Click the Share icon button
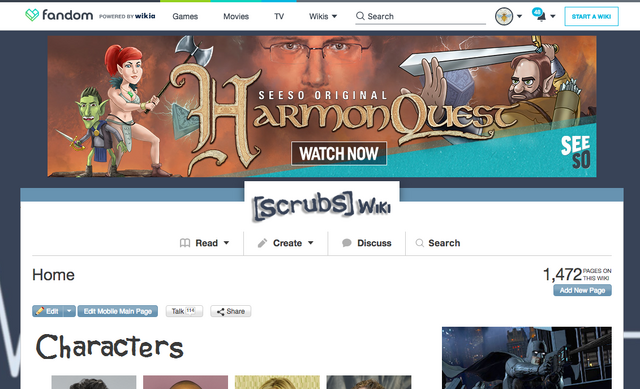Screen dimensions: 640x389 point(231,311)
